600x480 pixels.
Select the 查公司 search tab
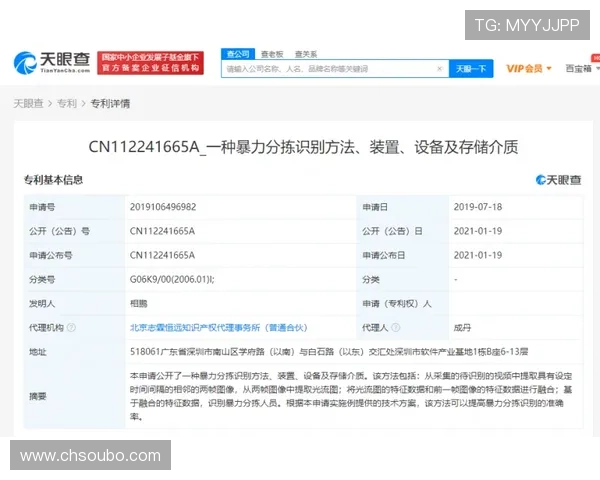238,54
